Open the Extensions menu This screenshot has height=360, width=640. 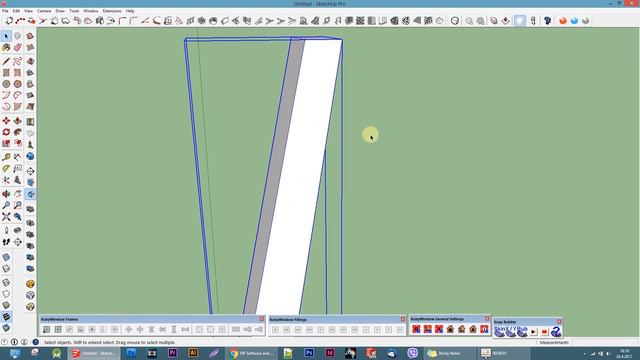point(112,11)
